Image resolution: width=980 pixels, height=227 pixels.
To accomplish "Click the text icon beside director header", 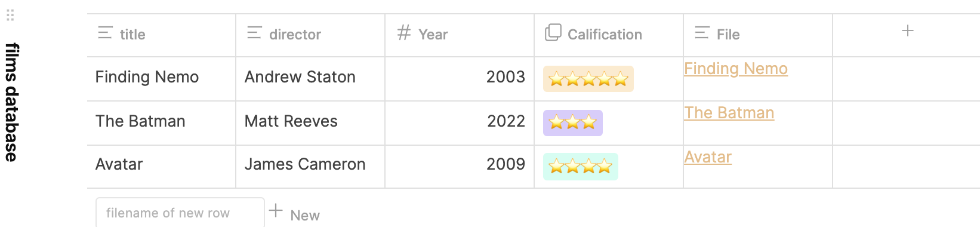I will (x=254, y=33).
